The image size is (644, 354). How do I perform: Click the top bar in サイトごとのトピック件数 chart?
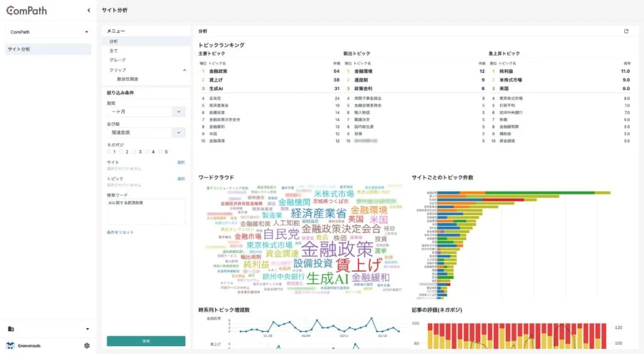[524, 192]
